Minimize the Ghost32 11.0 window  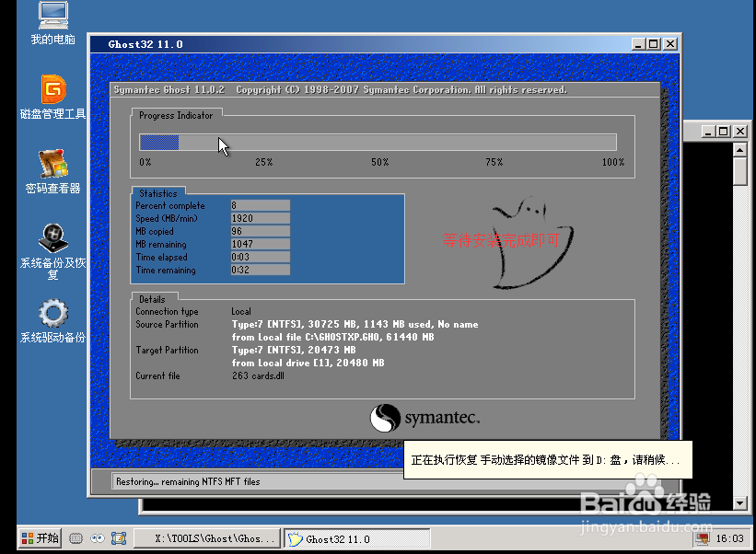pos(638,44)
